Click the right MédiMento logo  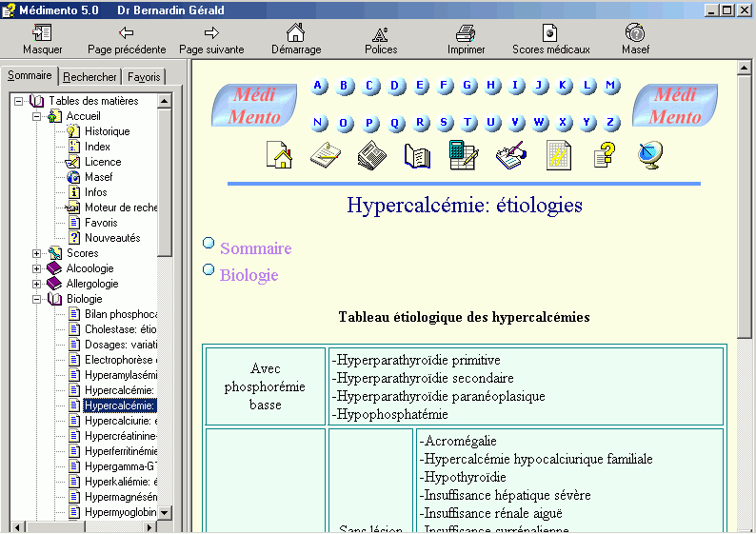click(674, 105)
